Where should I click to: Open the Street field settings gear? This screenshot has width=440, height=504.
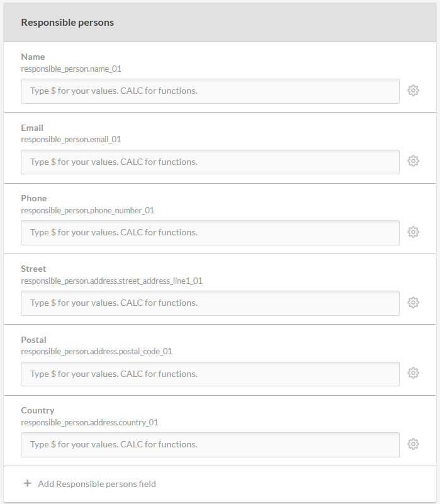[x=413, y=303]
